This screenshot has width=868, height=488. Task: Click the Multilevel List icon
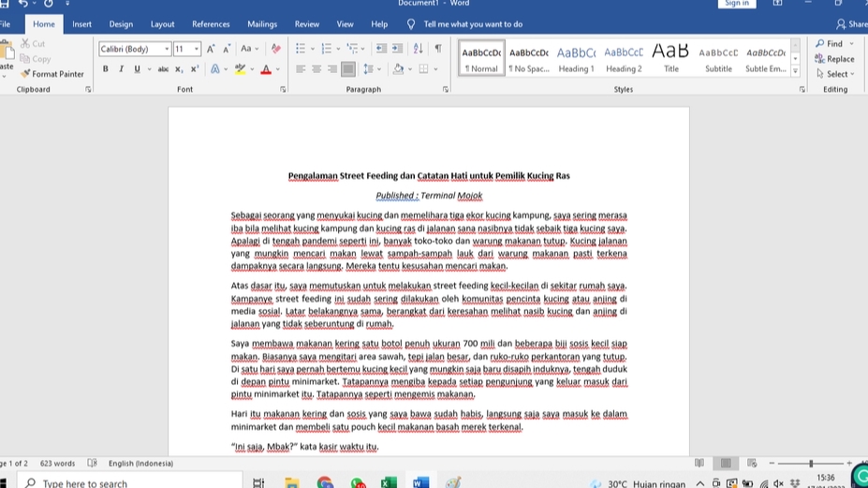pyautogui.click(x=352, y=49)
